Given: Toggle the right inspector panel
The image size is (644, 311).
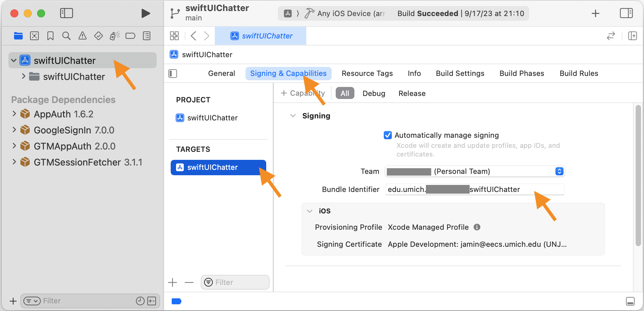Looking at the screenshot, I should pyautogui.click(x=626, y=13).
